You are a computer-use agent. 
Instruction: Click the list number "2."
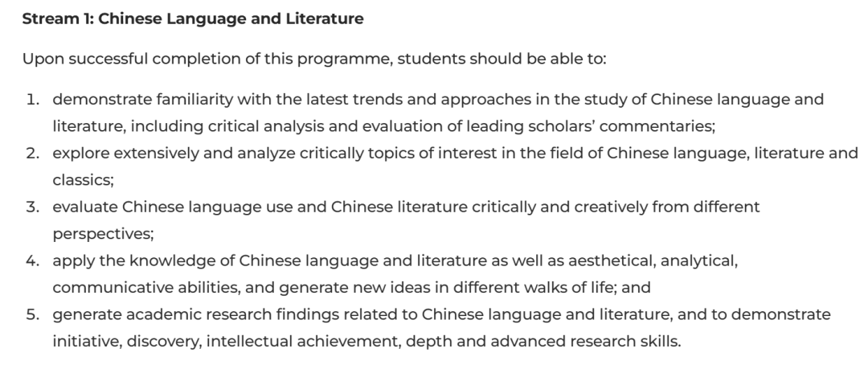[x=33, y=153]
